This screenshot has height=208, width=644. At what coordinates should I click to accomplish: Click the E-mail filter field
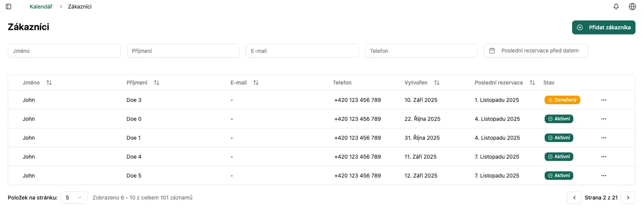click(x=302, y=51)
